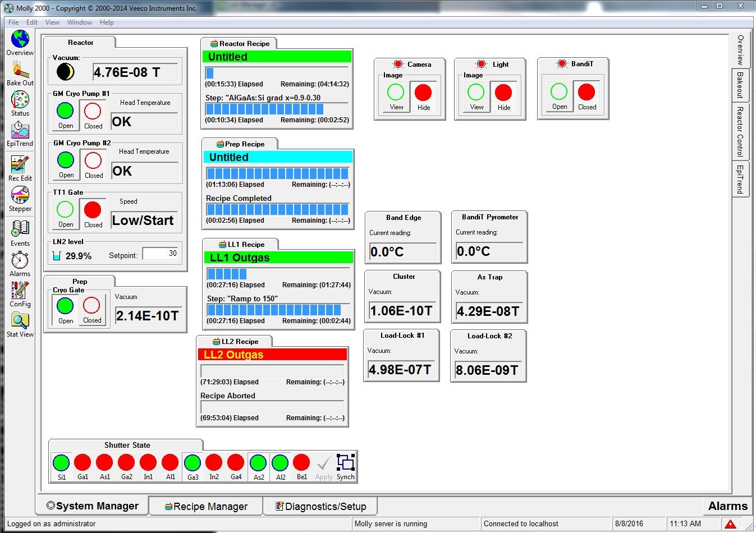Click the LN2 level Setpoint field

coord(161,254)
